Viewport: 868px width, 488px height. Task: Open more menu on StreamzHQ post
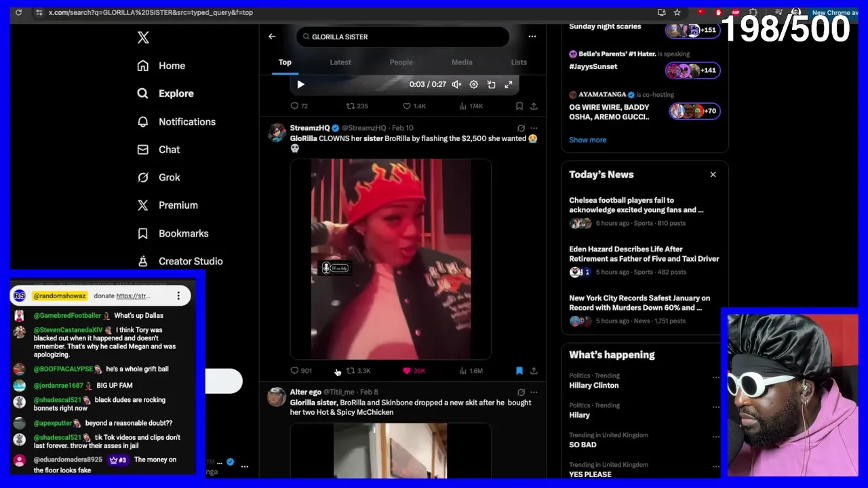click(x=534, y=127)
